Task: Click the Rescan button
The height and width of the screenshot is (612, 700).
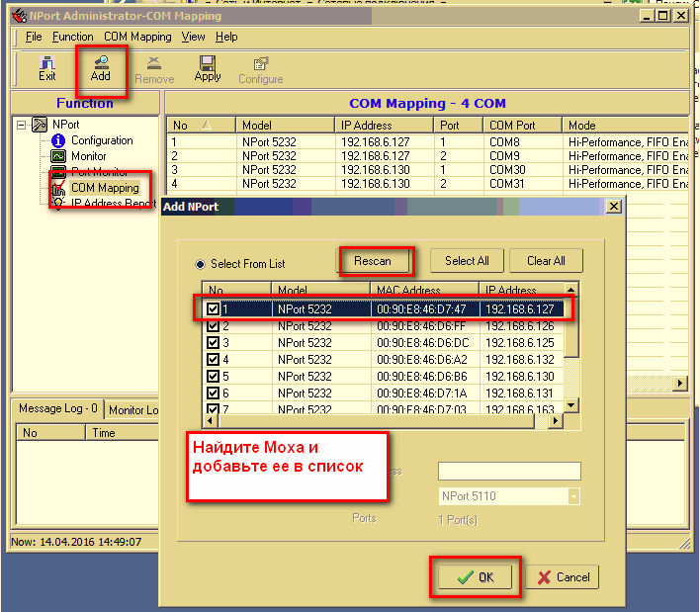Action: click(373, 261)
